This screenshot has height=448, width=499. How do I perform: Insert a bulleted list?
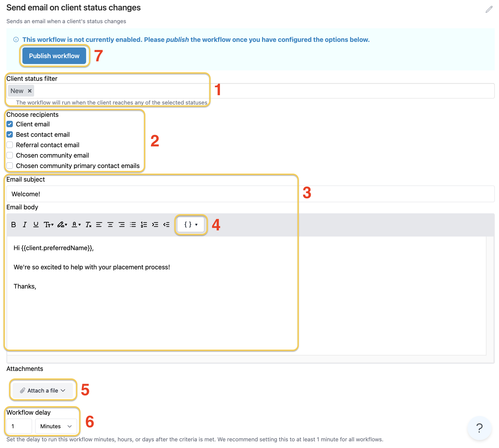coord(132,225)
